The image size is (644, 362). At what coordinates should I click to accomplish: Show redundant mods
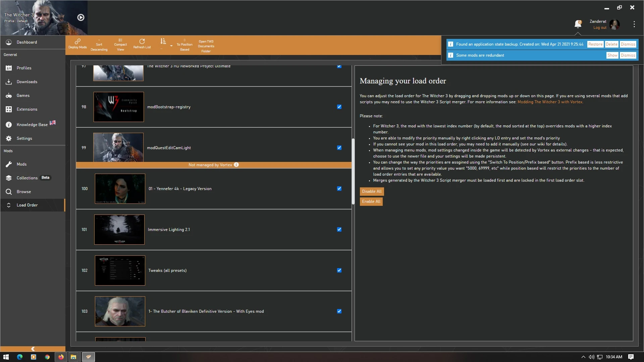(612, 55)
